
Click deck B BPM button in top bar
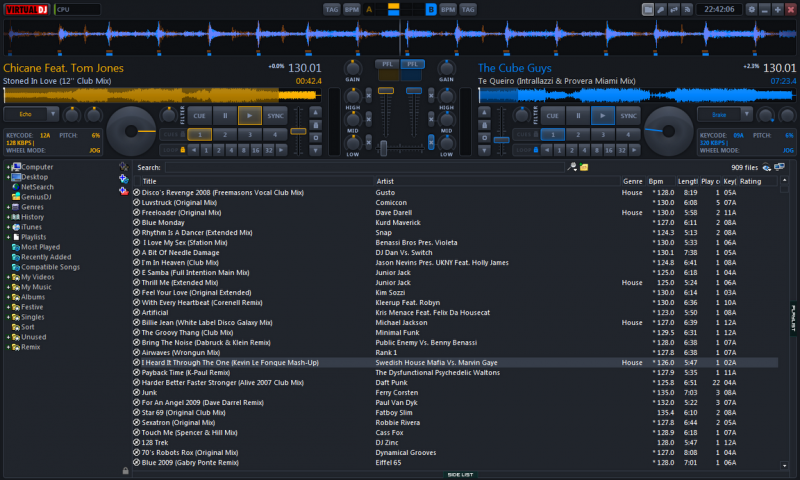pos(448,9)
